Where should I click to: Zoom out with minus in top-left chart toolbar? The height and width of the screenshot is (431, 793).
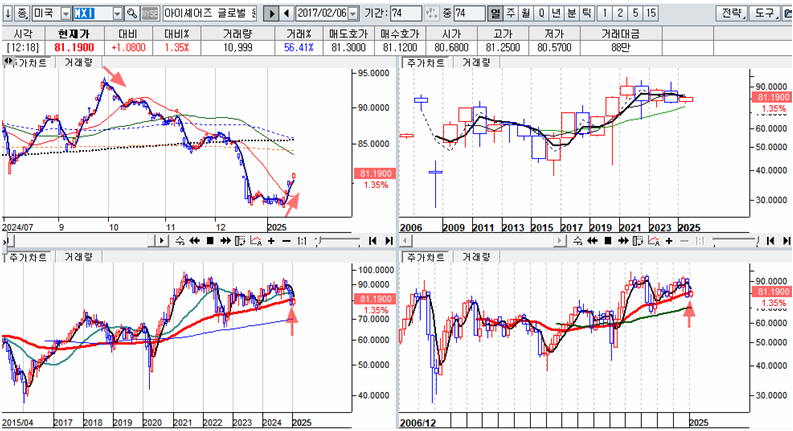pos(286,241)
